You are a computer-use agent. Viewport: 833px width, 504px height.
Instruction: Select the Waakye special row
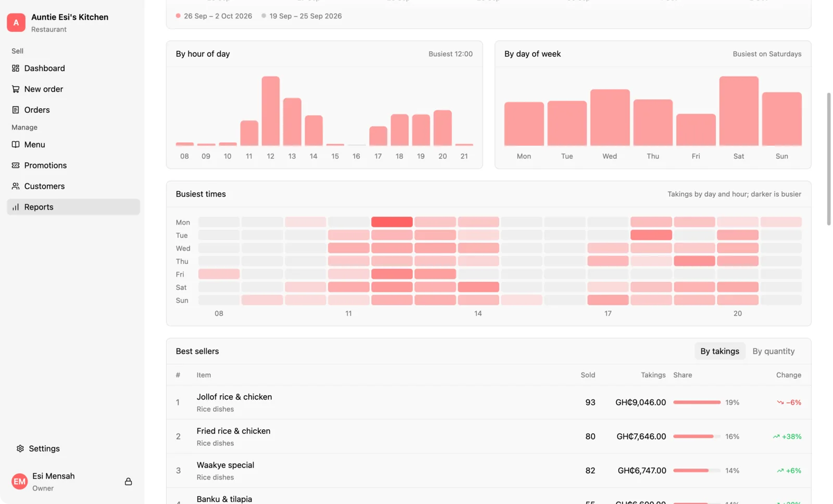click(x=488, y=471)
